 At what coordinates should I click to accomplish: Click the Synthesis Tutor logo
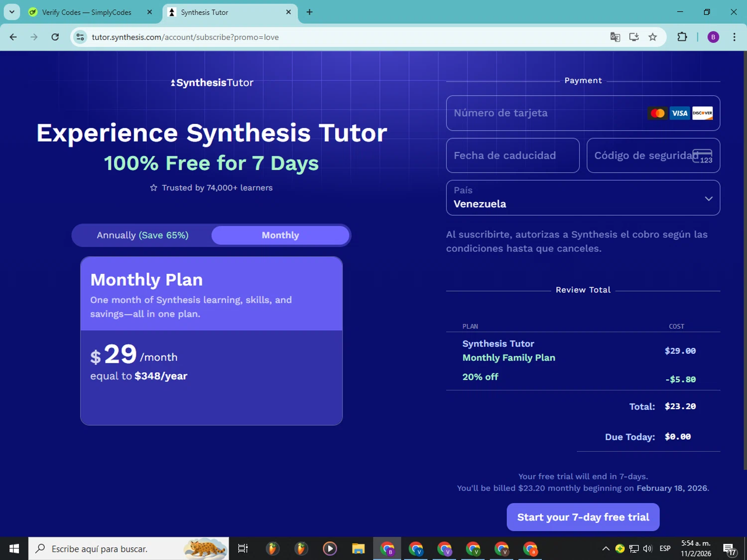(212, 83)
